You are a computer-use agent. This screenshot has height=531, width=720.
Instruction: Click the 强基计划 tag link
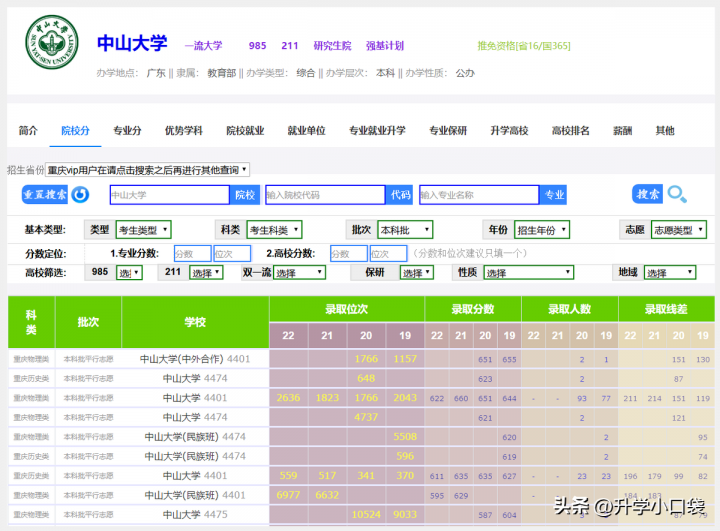(x=385, y=45)
